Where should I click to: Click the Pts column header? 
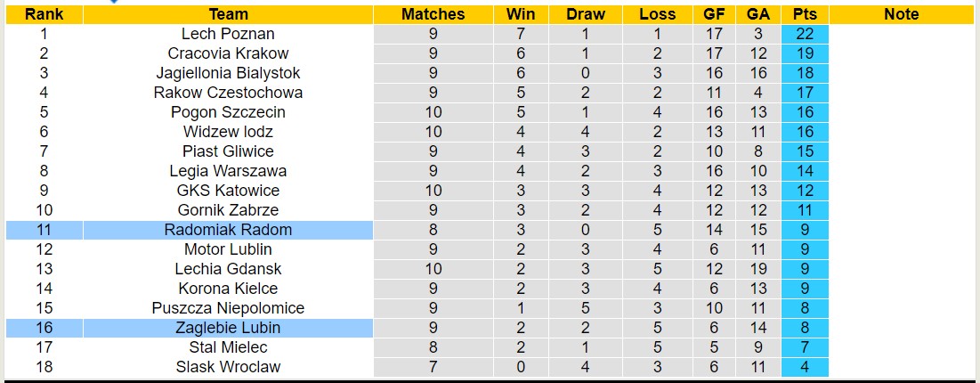(x=806, y=14)
